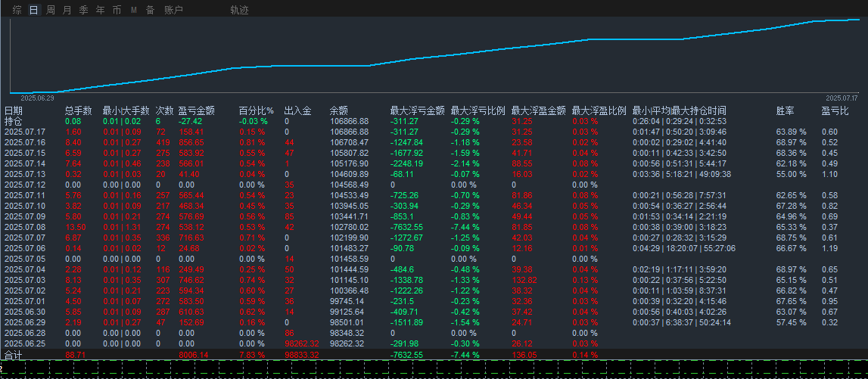Click the 总手数 column header
868x379 pixels.
(x=79, y=110)
